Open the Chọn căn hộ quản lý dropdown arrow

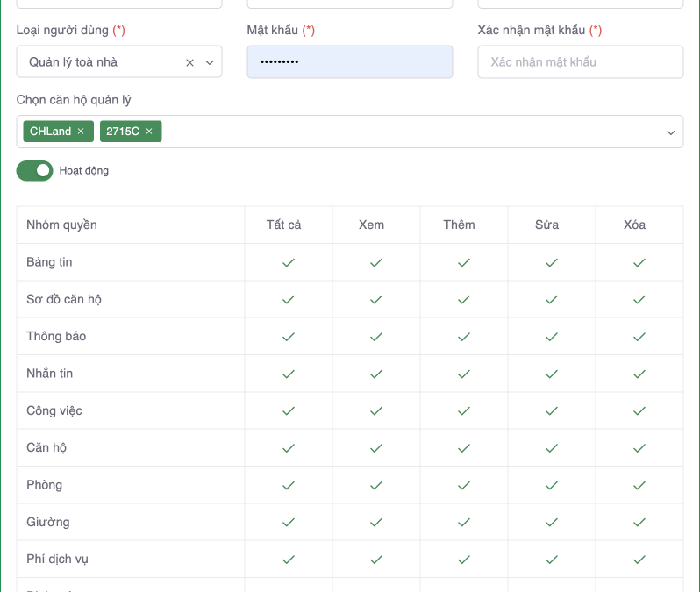671,132
